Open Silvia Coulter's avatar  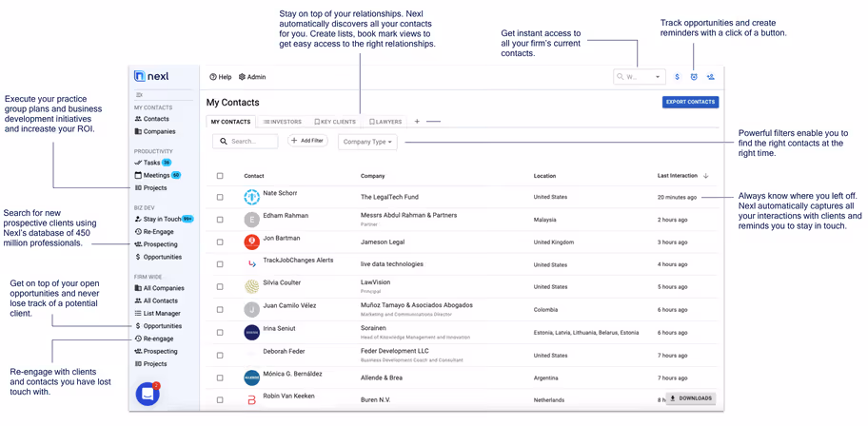tap(251, 286)
